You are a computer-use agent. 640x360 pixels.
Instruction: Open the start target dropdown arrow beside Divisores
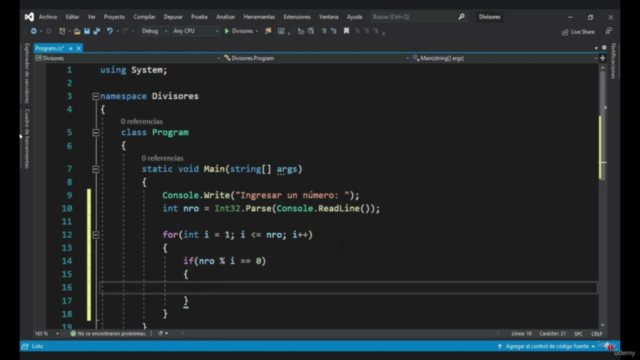[x=257, y=31]
